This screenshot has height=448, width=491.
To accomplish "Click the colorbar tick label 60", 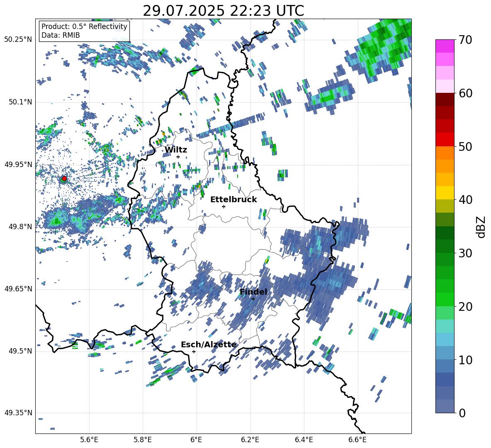I will coord(465,93).
